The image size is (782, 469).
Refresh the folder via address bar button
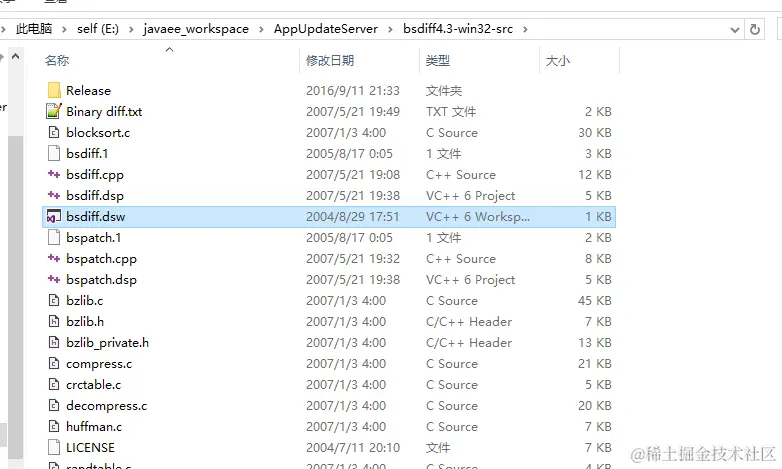755,29
